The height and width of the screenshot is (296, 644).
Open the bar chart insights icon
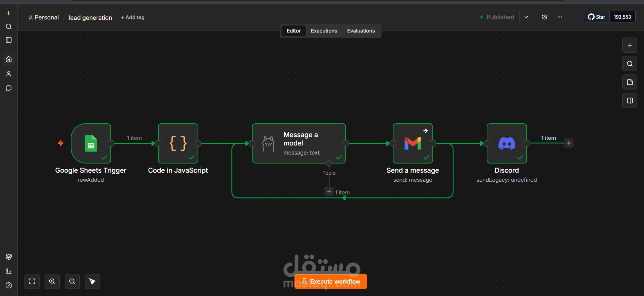tap(9, 271)
